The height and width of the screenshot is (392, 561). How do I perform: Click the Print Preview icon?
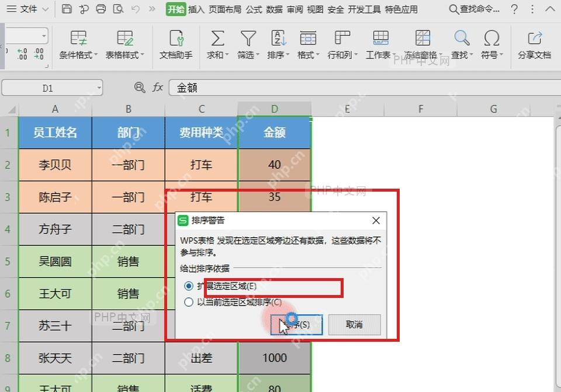point(118,9)
